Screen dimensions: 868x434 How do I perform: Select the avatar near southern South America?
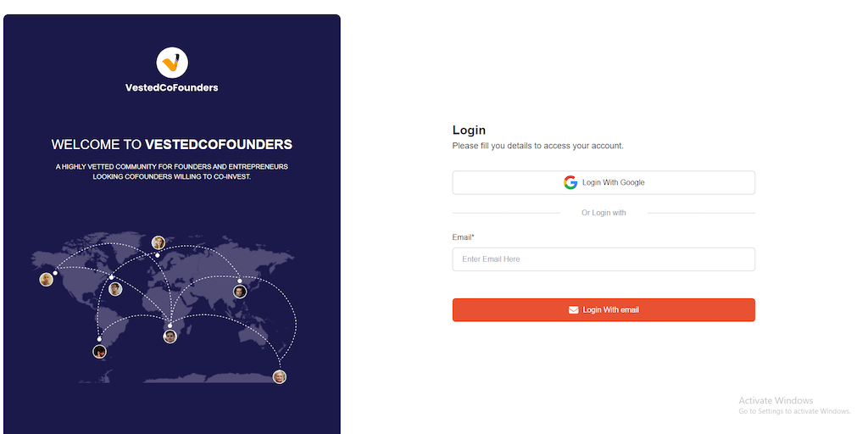99,352
